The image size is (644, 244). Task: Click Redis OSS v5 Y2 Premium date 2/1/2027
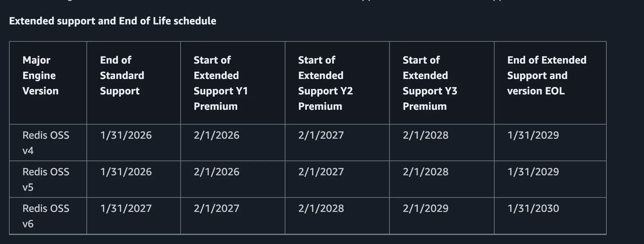[321, 172]
